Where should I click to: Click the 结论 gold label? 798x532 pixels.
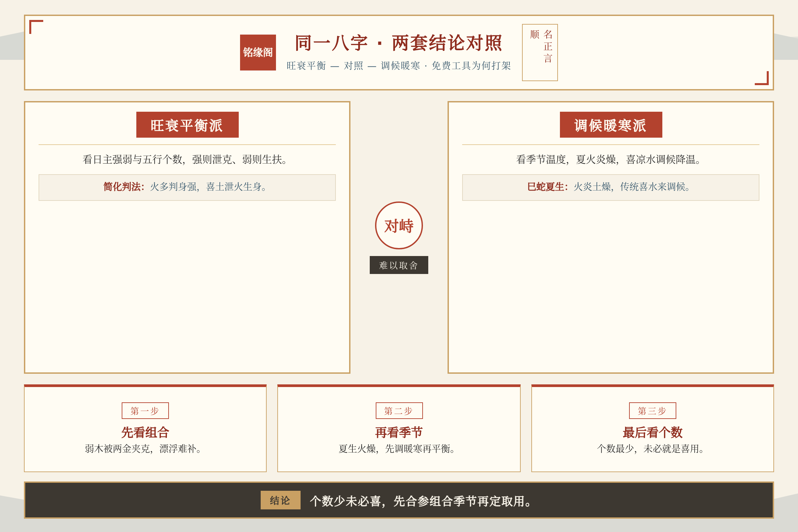[x=280, y=500]
